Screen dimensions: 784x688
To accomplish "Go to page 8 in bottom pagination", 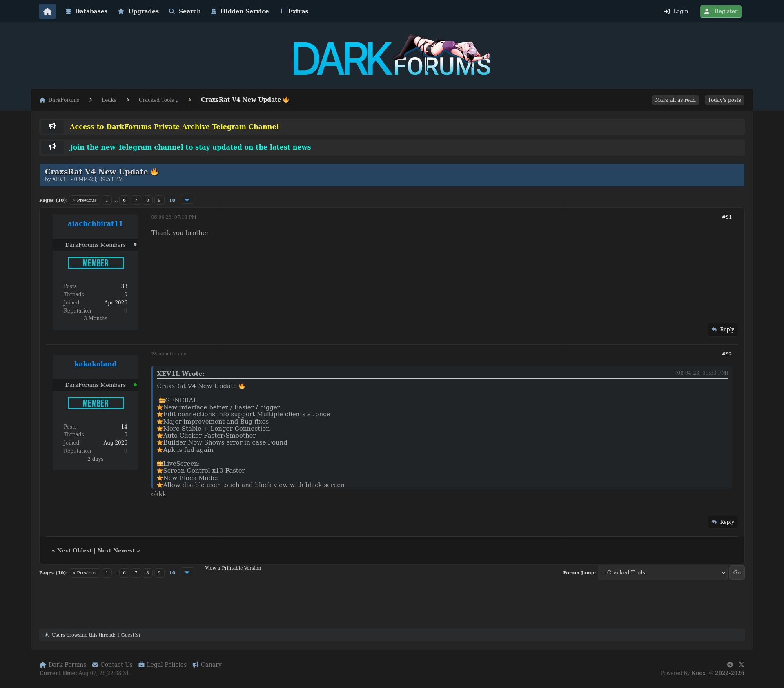I will pyautogui.click(x=147, y=573).
